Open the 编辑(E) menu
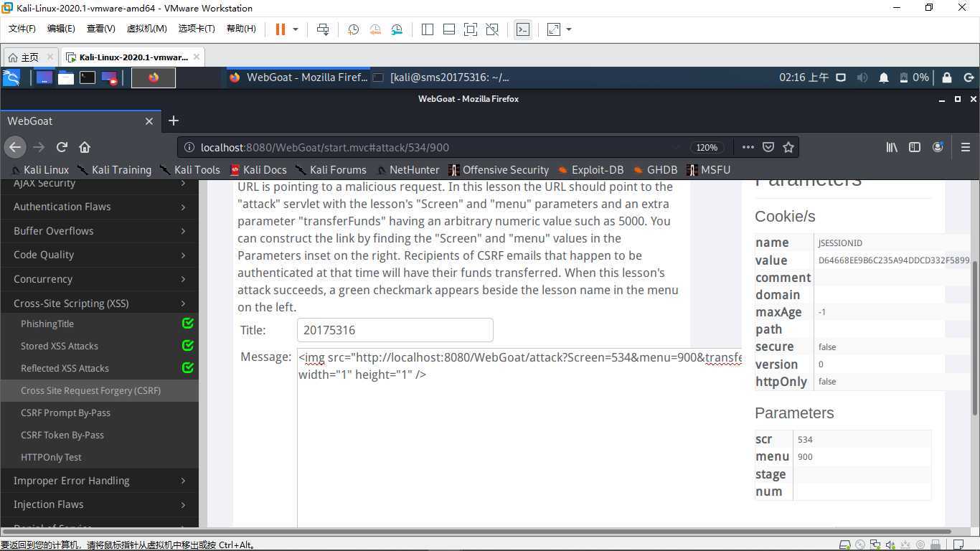Viewport: 980px width, 551px height. click(x=61, y=29)
